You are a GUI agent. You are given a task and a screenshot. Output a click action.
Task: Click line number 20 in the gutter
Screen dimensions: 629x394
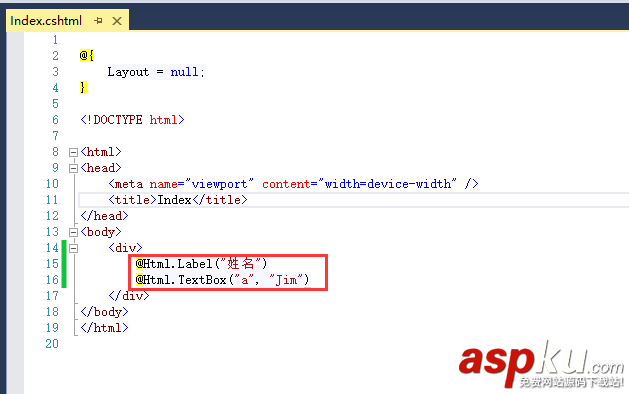pos(52,344)
